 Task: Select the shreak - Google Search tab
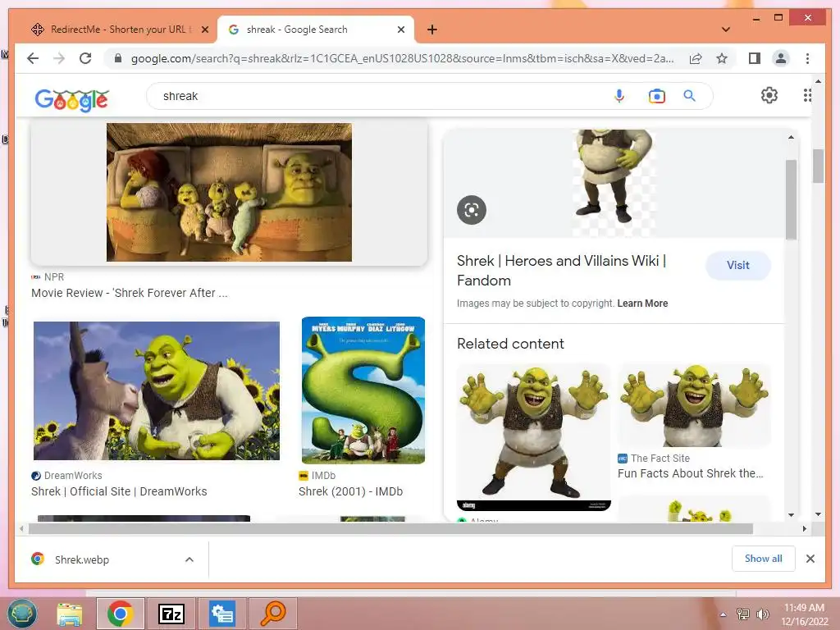315,30
